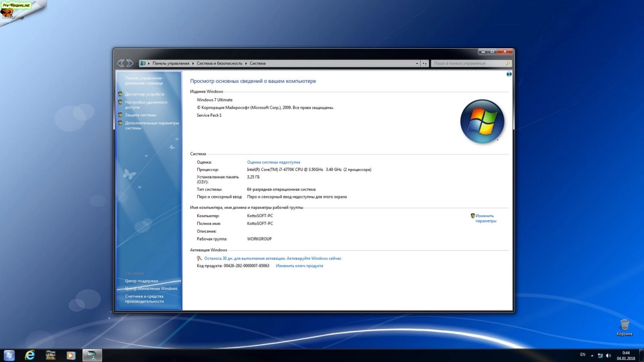Open Панель управления - домашняя страница link
Viewport: 644px width, 362px height.
coord(144,80)
